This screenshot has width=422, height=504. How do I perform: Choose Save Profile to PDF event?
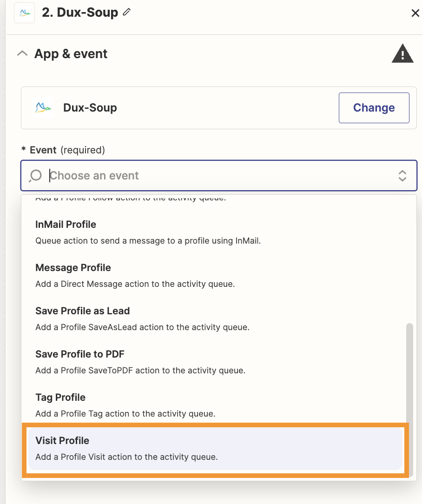coord(80,354)
